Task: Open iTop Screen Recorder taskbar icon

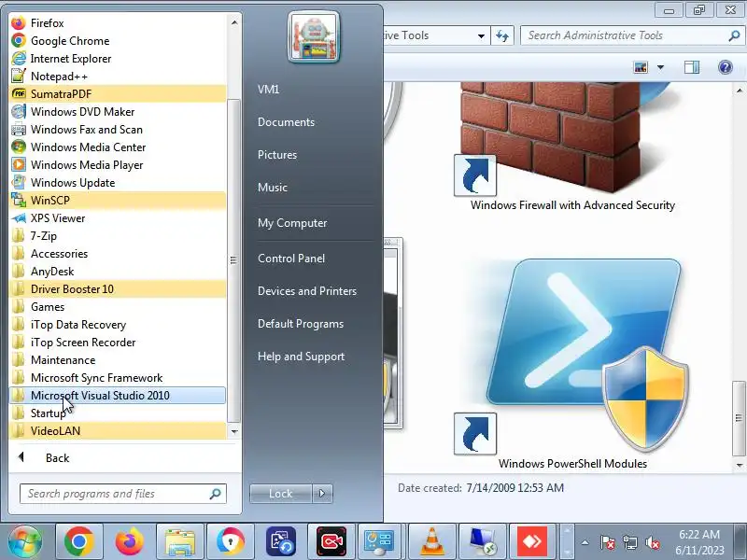Action: click(331, 541)
